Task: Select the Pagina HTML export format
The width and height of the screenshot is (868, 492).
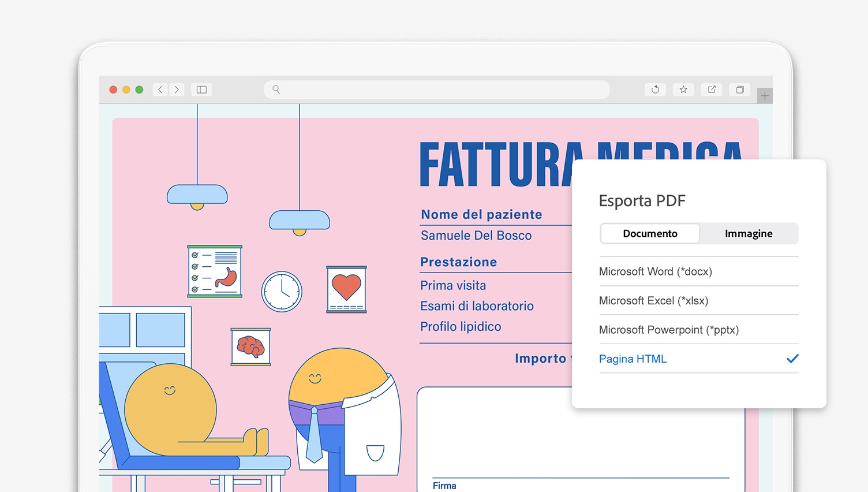Action: [633, 359]
